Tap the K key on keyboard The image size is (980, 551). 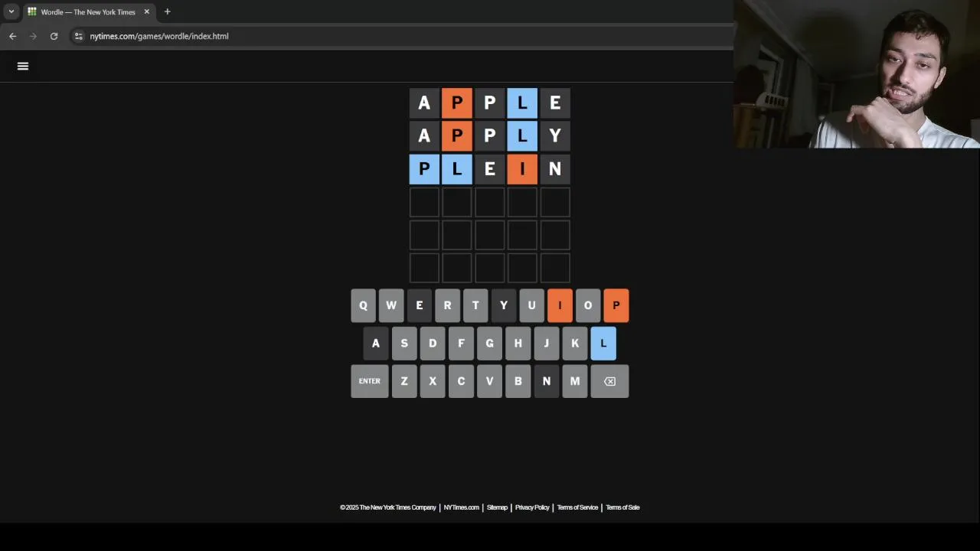575,344
